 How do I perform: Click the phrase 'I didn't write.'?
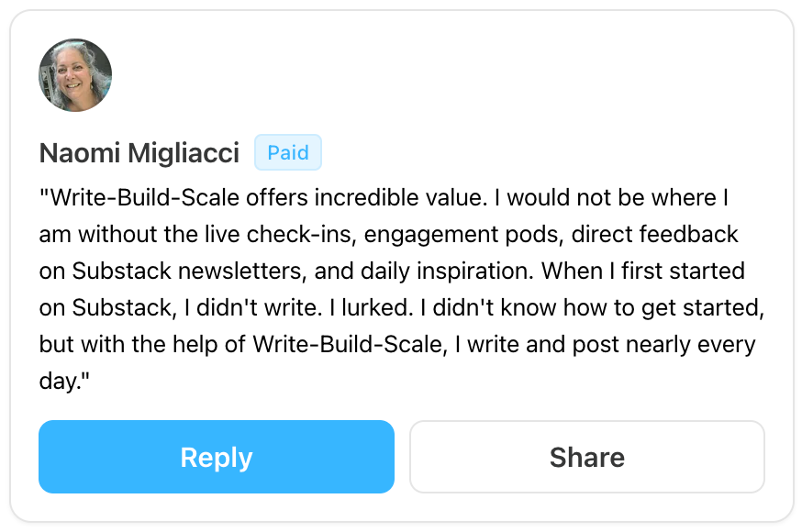coord(252,307)
